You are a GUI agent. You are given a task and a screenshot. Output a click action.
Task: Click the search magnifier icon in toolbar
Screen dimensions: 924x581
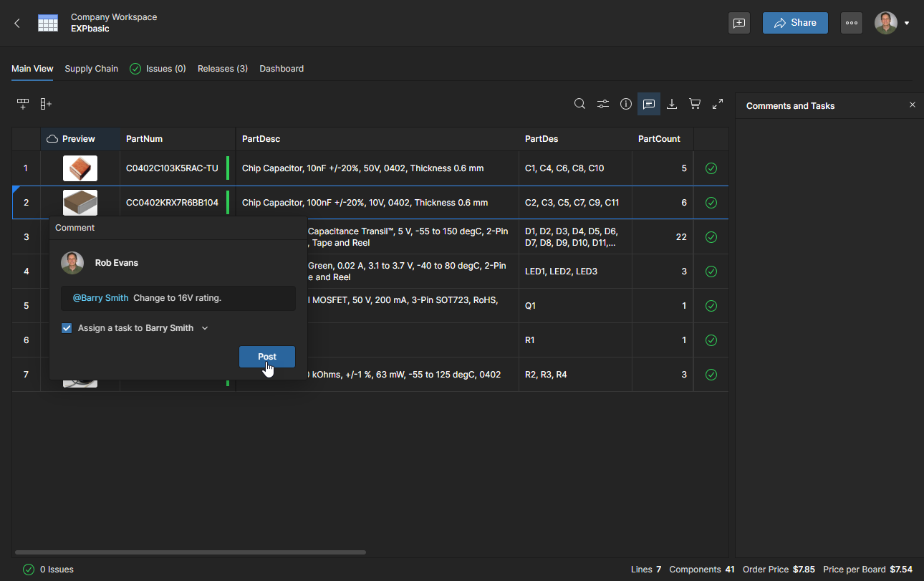point(579,104)
